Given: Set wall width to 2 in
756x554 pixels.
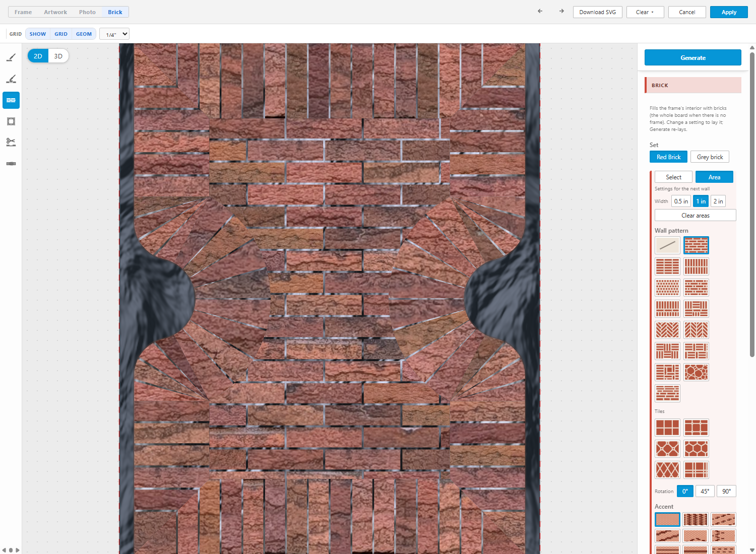Looking at the screenshot, I should (x=718, y=201).
